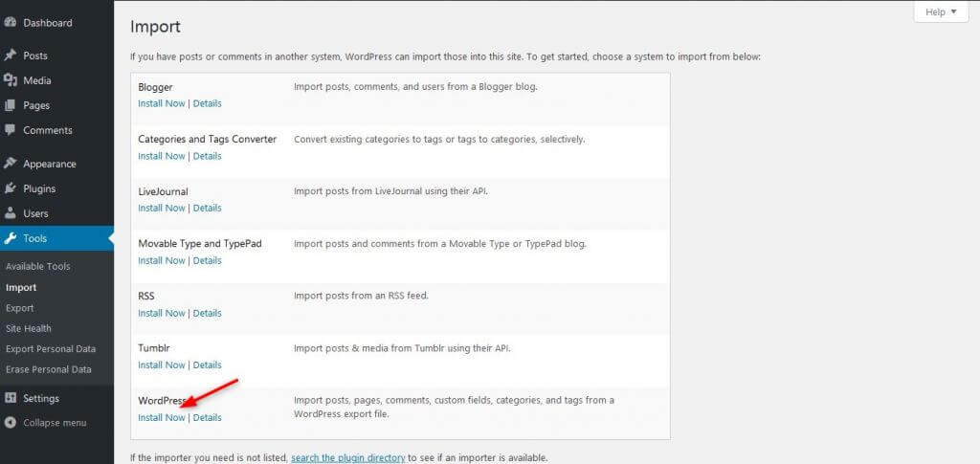Screen dimensions: 980x464
Task: Click the Collapse menu label
Action: (55, 423)
